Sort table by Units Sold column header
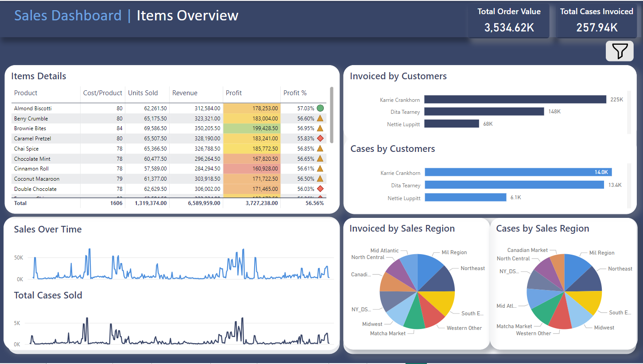Viewport: 643px width, 364px height. pos(143,93)
